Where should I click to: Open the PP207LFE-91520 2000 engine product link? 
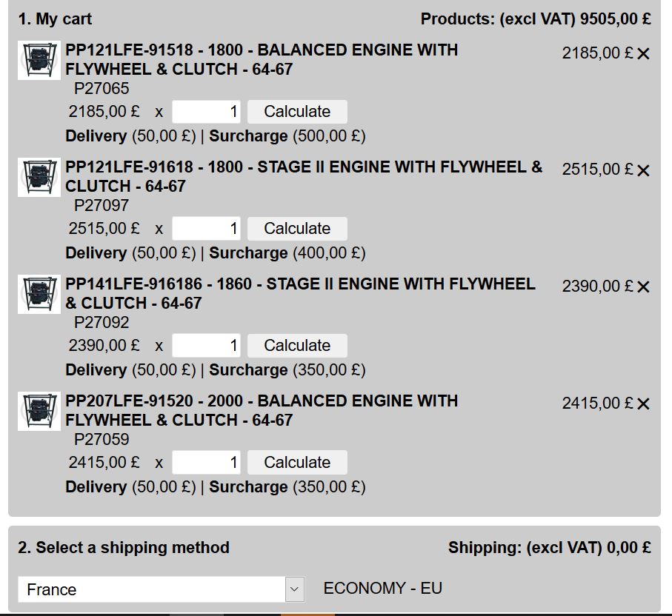(x=262, y=410)
